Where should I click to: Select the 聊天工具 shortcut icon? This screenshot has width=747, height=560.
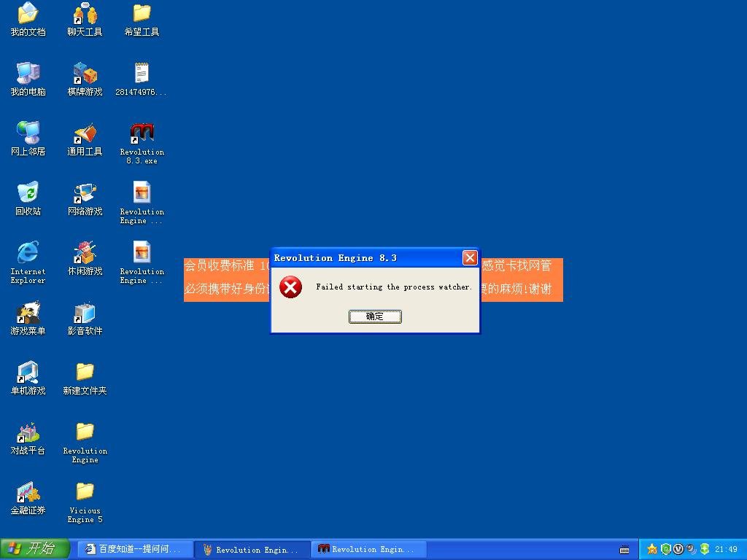(85, 20)
